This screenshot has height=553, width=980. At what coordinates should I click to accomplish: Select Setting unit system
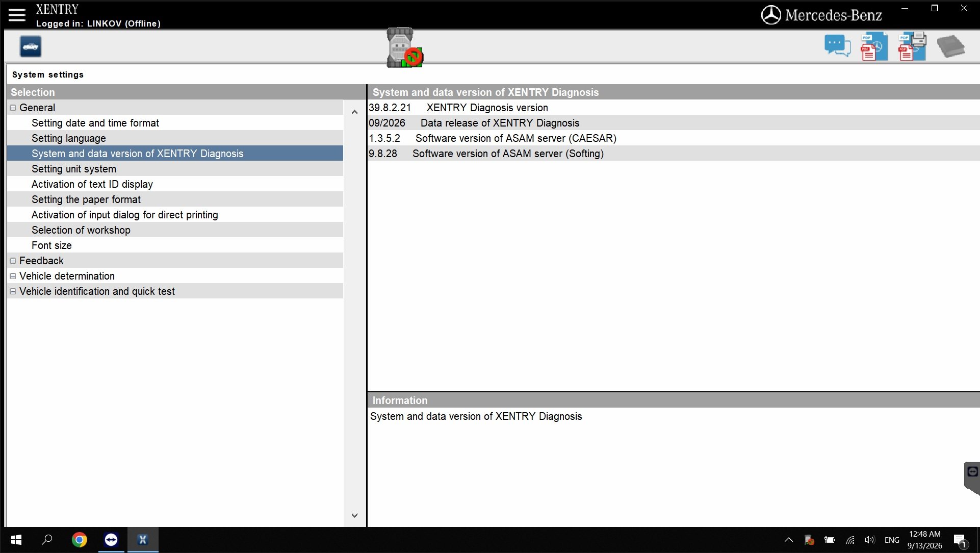tap(175, 169)
